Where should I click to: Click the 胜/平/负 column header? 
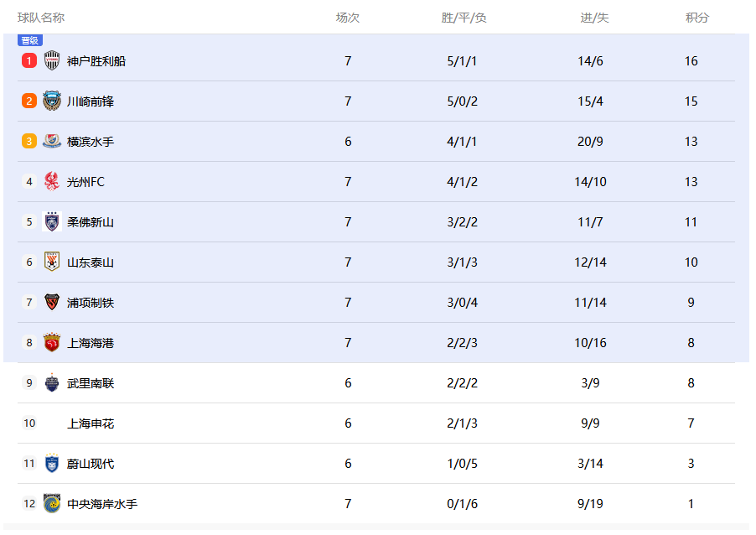(x=463, y=18)
